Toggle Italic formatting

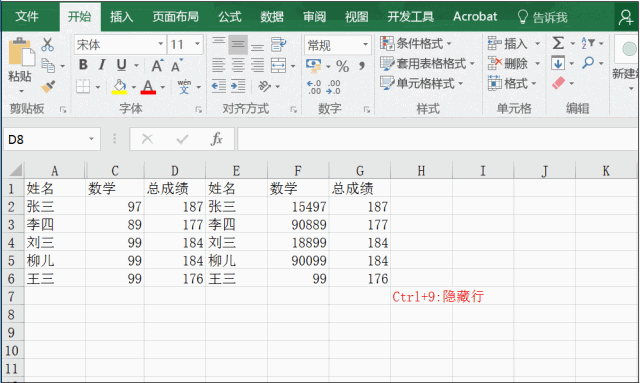102,65
